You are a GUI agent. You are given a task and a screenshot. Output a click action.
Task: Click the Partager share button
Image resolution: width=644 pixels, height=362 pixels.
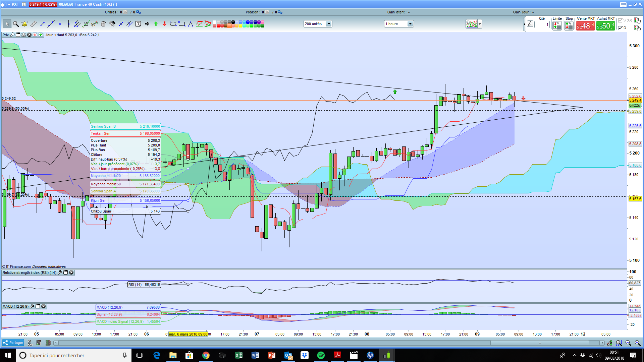coord(13,343)
